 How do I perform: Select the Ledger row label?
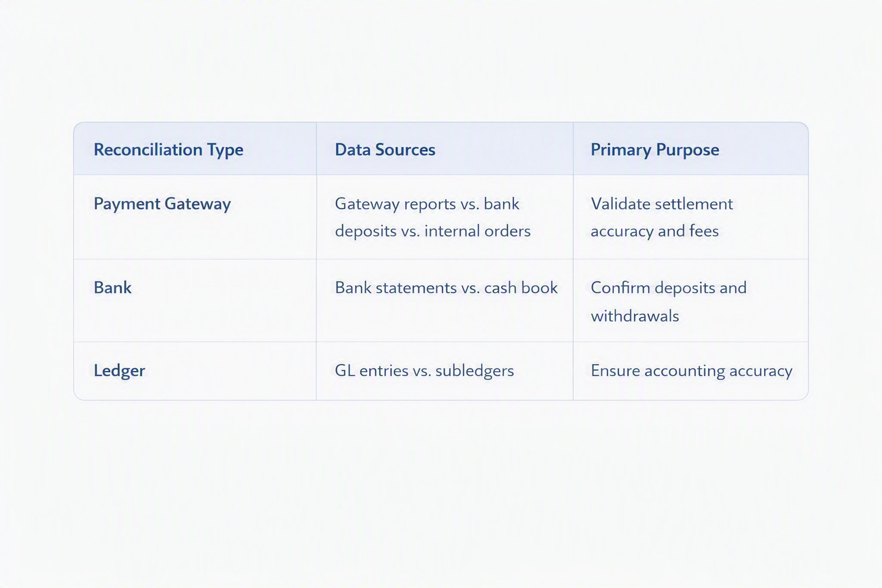coord(119,370)
